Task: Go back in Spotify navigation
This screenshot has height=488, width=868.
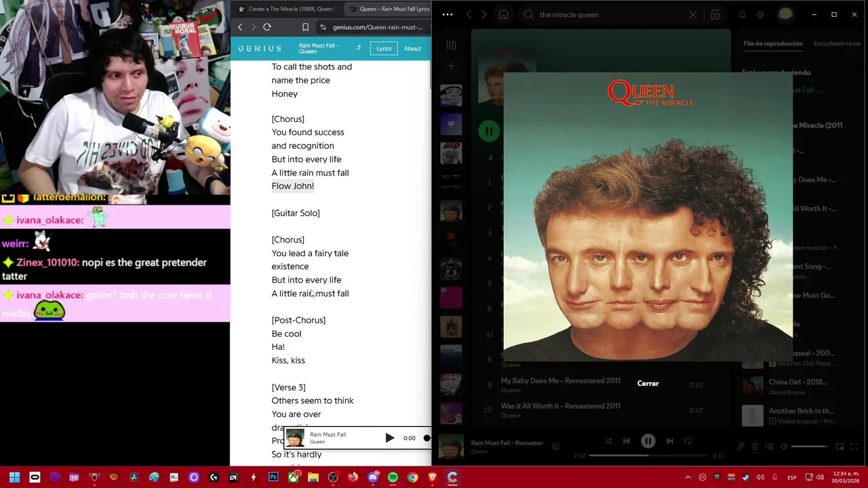Action: [469, 14]
